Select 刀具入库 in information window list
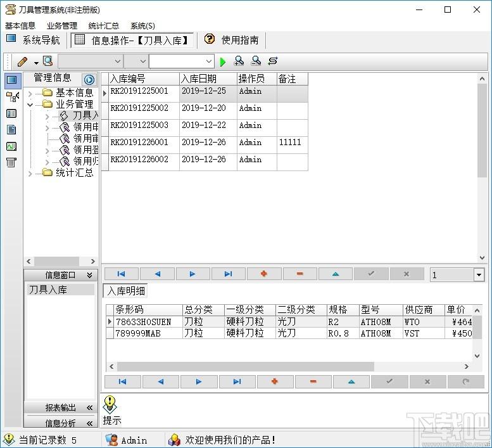 pos(60,290)
